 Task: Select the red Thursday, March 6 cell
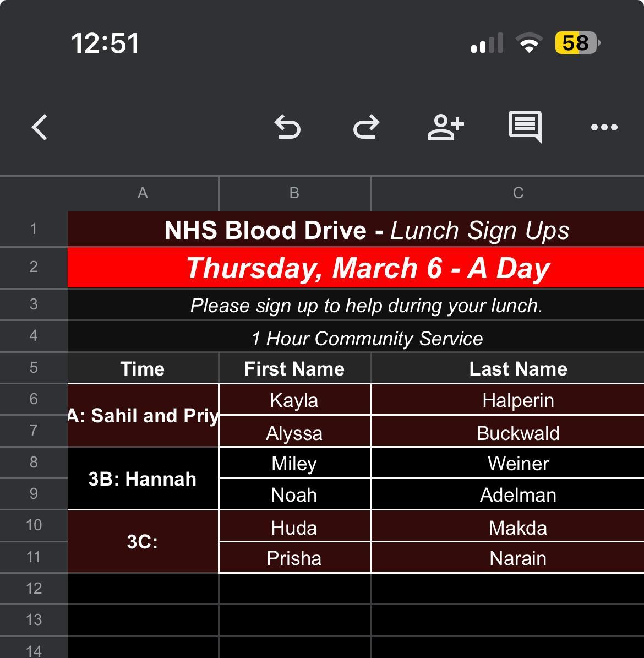pos(367,268)
